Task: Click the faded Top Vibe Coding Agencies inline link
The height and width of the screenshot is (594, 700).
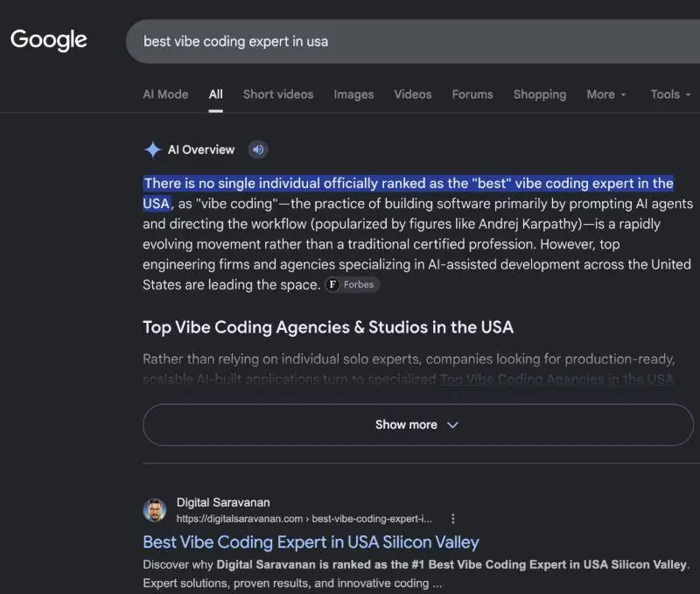Action: pos(556,380)
